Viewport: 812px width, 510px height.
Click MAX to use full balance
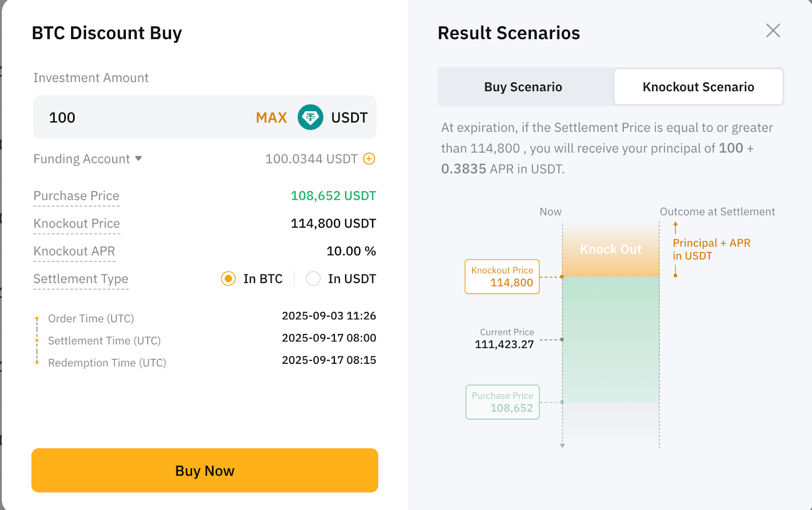point(271,117)
